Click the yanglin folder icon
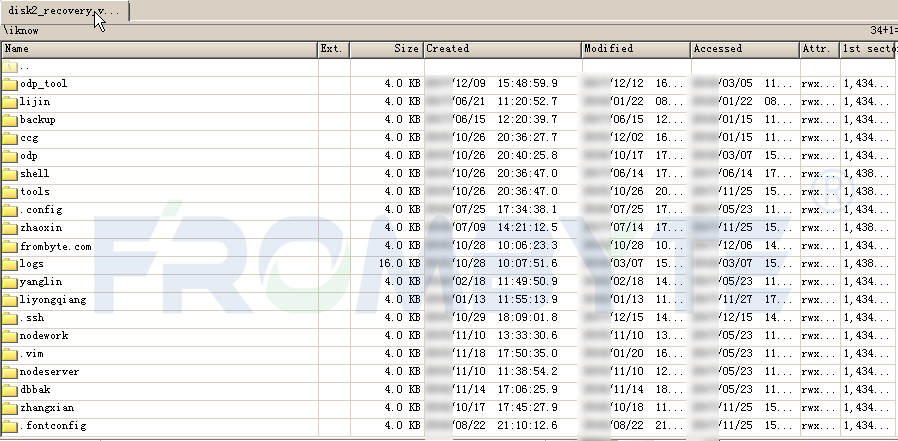The width and height of the screenshot is (898, 441). tap(10, 282)
